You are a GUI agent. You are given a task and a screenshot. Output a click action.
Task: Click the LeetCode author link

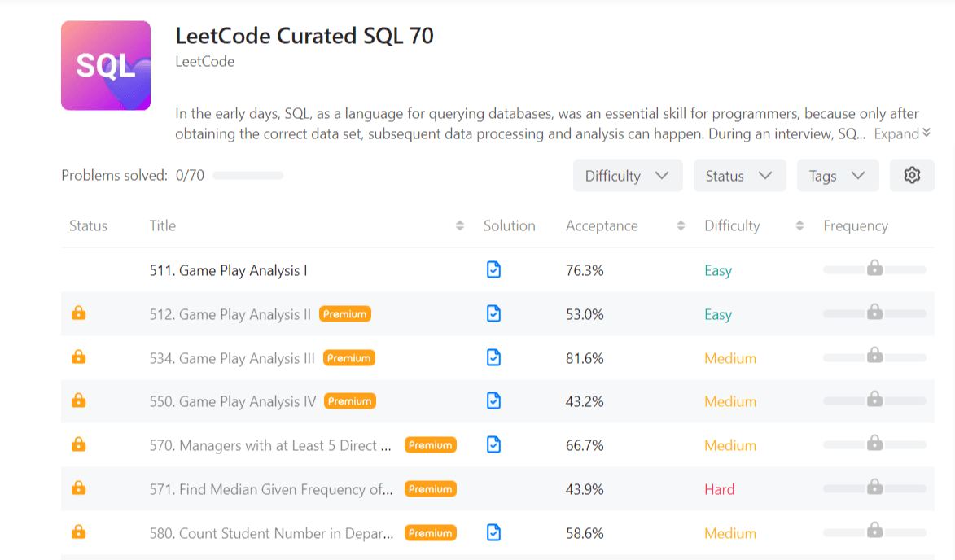[x=204, y=61]
